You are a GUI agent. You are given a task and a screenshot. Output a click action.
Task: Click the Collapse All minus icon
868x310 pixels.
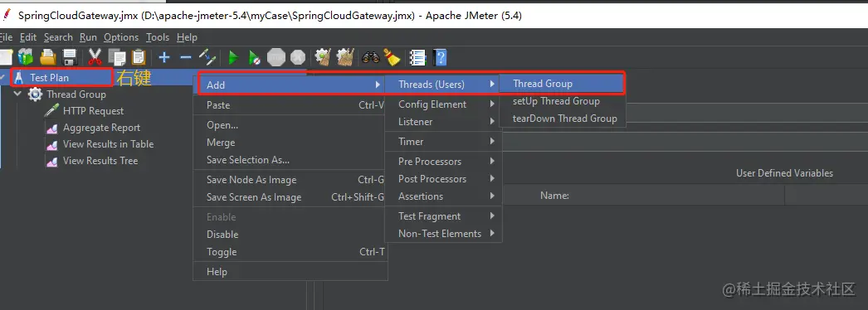tap(186, 57)
